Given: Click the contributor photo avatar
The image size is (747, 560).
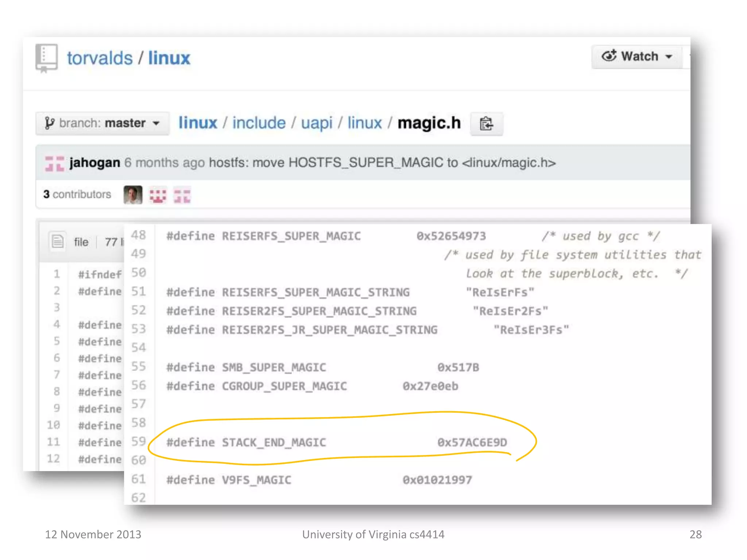Looking at the screenshot, I should click(133, 195).
